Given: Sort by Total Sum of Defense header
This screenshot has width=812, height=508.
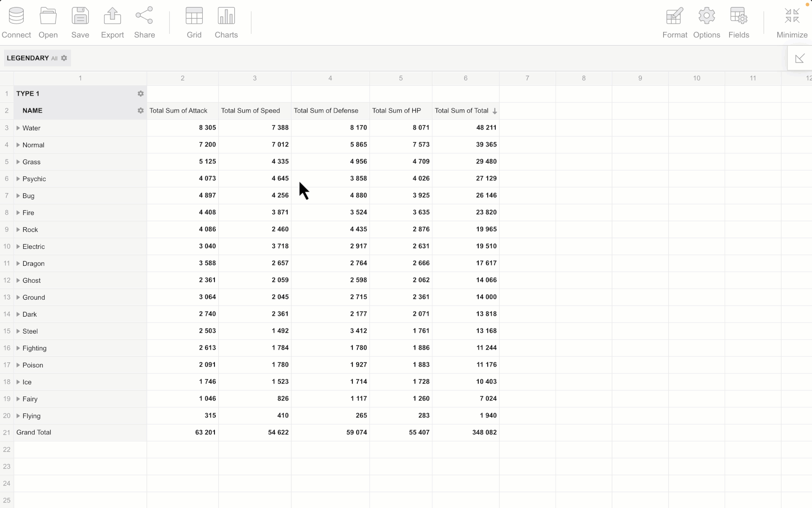Looking at the screenshot, I should click(330, 110).
